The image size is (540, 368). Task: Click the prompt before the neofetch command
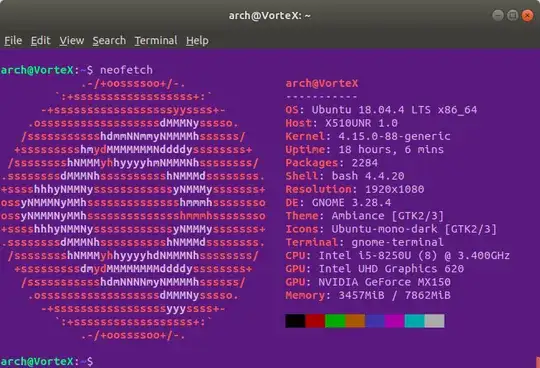(46, 70)
